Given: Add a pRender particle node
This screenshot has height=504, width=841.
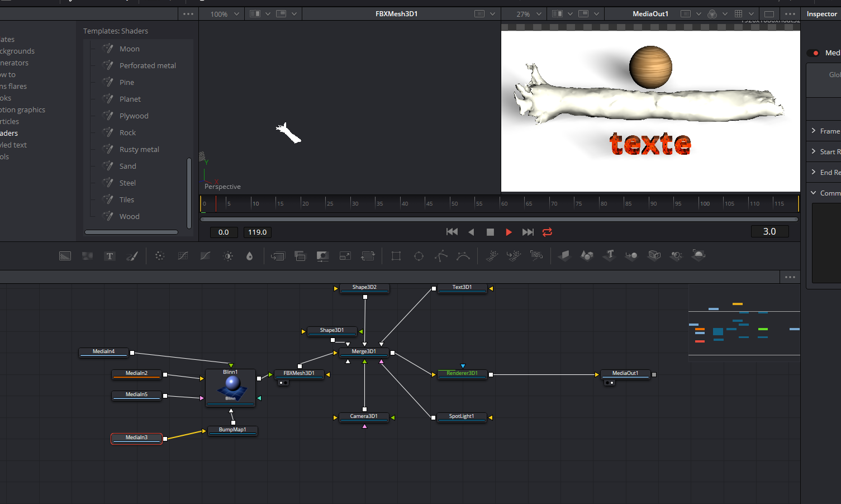Looking at the screenshot, I should pyautogui.click(x=536, y=256).
